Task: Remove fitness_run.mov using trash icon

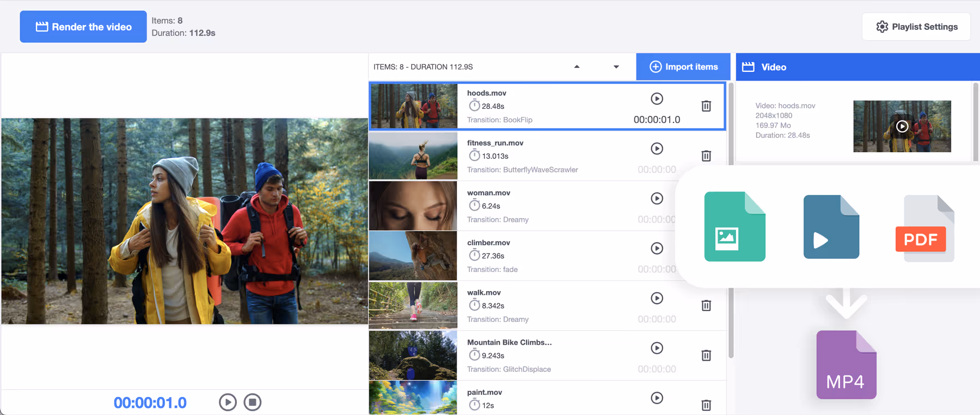Action: tap(706, 156)
